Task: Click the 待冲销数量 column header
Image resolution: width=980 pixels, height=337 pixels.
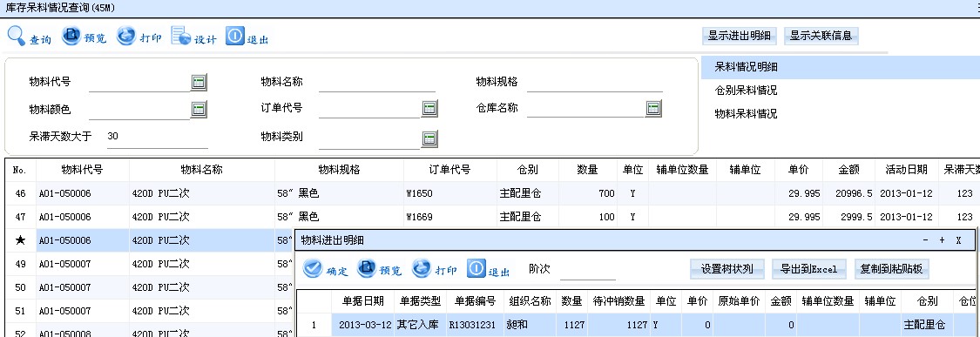Action: pos(618,300)
